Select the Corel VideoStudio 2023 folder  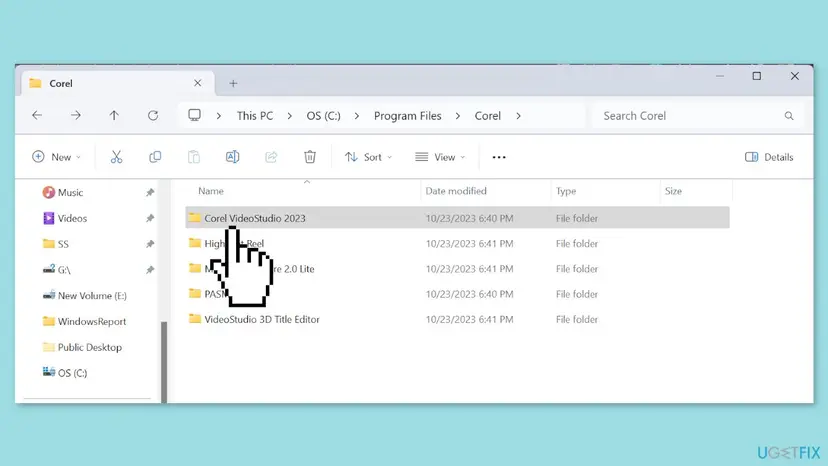pyautogui.click(x=457, y=218)
